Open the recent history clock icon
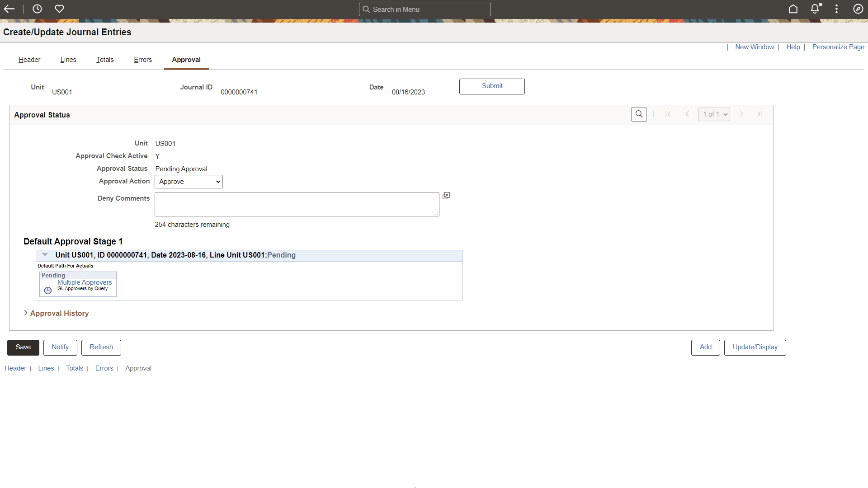Screen dimensions: 868x488 pyautogui.click(x=37, y=9)
